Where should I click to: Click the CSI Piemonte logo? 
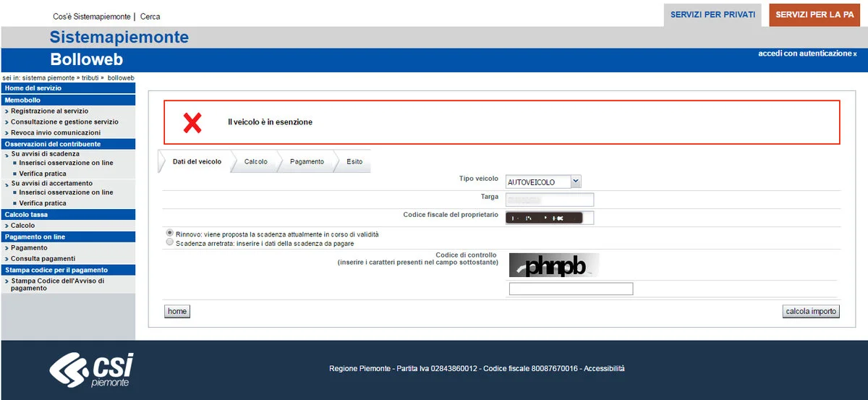click(x=91, y=370)
